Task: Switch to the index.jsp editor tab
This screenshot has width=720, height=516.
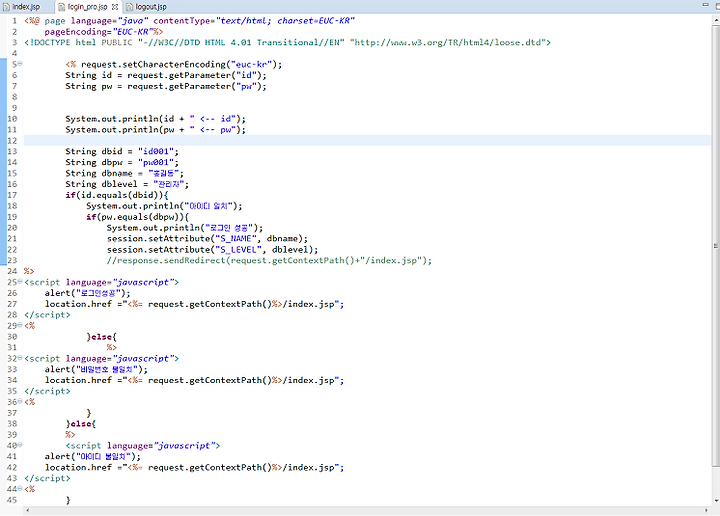Action: point(22,7)
